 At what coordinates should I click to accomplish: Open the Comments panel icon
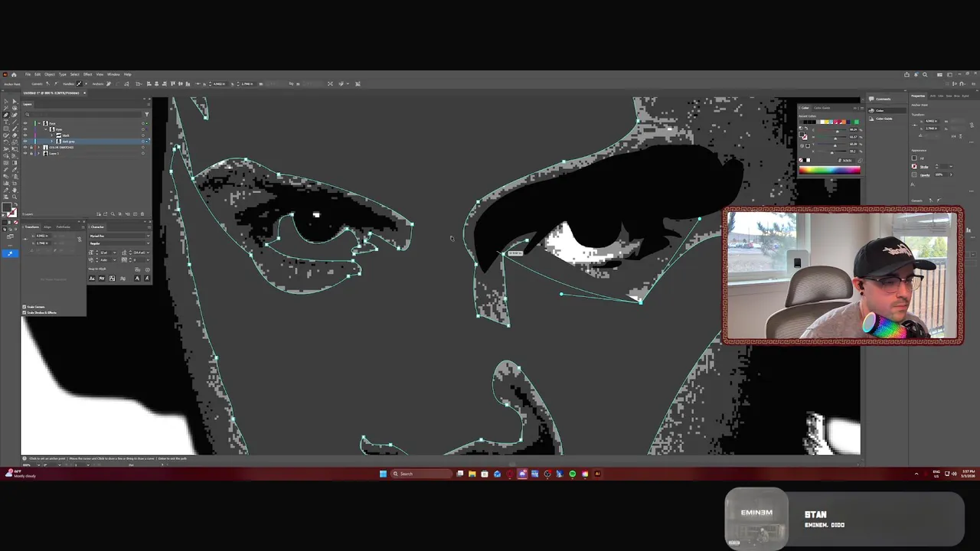tap(871, 99)
